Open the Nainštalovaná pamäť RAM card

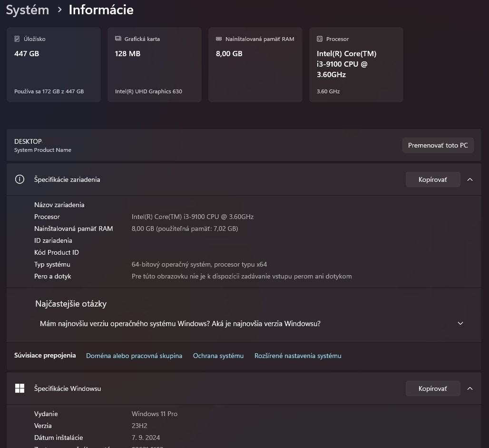[x=255, y=65]
